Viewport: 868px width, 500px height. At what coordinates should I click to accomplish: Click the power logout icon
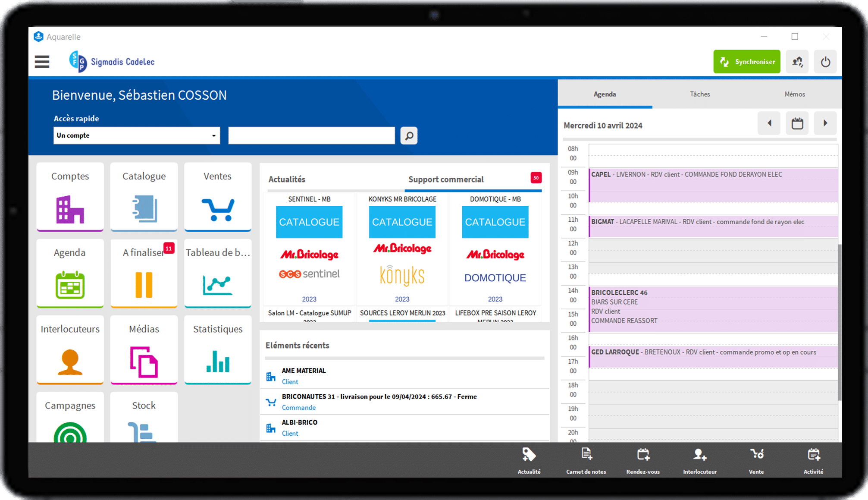click(x=825, y=62)
